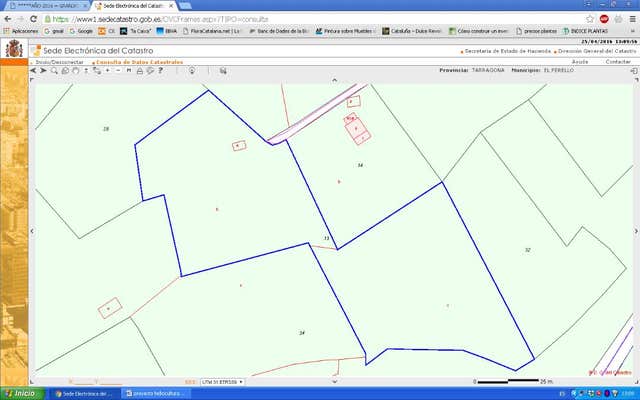The height and width of the screenshot is (400, 640).
Task: Click the previous view left arrow icon
Action: click(33, 71)
